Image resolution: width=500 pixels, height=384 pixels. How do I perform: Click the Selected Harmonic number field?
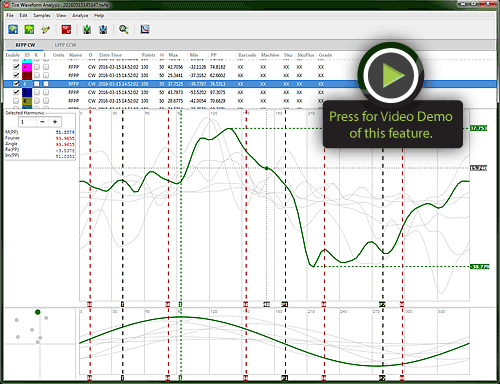[27, 122]
